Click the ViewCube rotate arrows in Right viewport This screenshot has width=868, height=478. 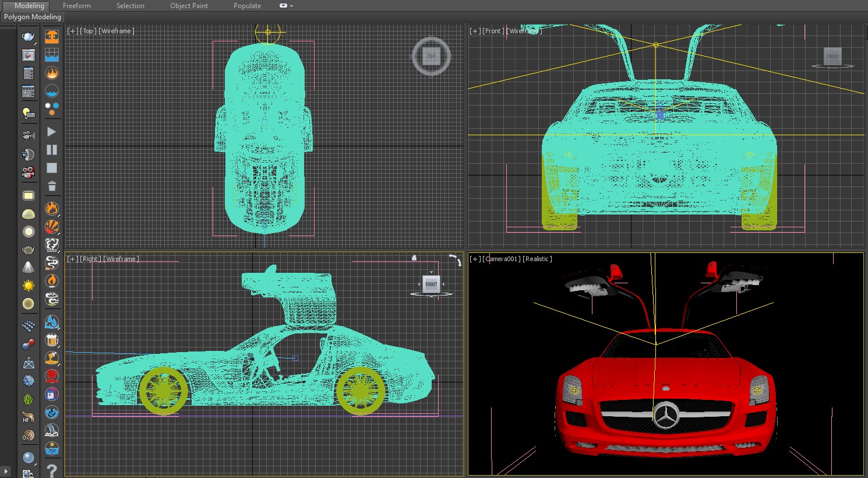pos(455,260)
